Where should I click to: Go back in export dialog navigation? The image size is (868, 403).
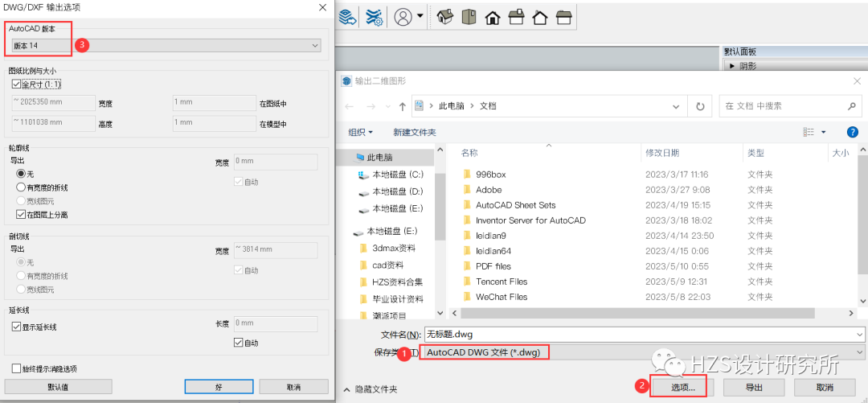point(349,106)
